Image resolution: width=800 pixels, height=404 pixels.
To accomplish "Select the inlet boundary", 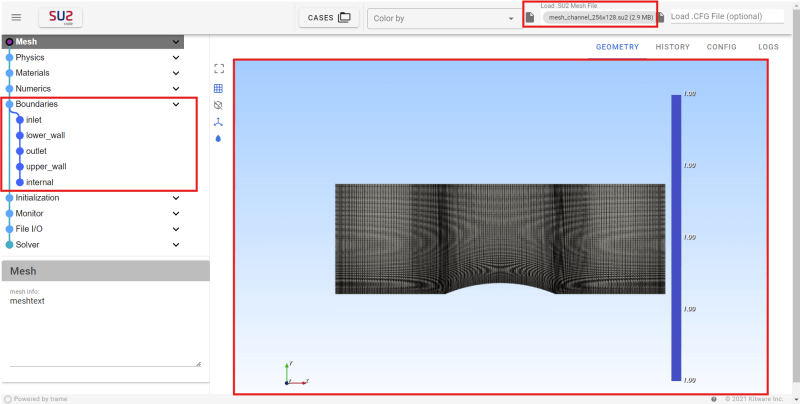I will click(x=34, y=120).
